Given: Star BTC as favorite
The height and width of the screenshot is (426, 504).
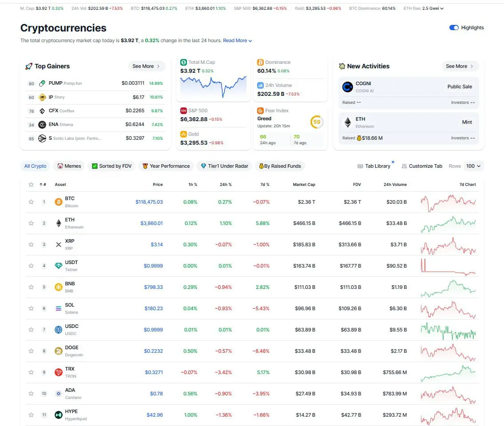Looking at the screenshot, I should click(31, 202).
